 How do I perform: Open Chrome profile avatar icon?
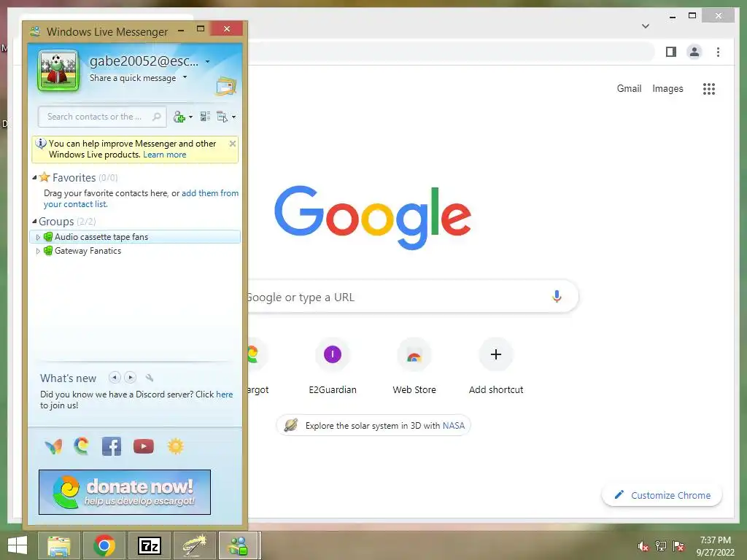(694, 52)
